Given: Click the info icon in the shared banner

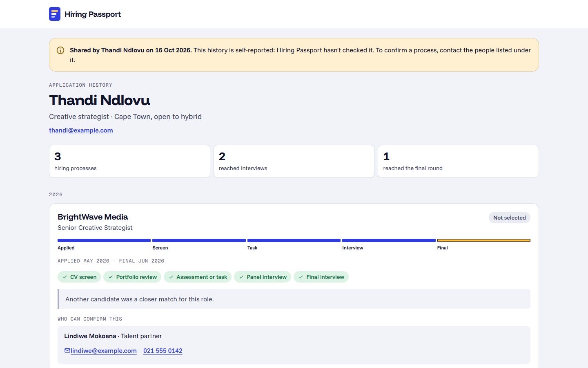Looking at the screenshot, I should pos(60,50).
